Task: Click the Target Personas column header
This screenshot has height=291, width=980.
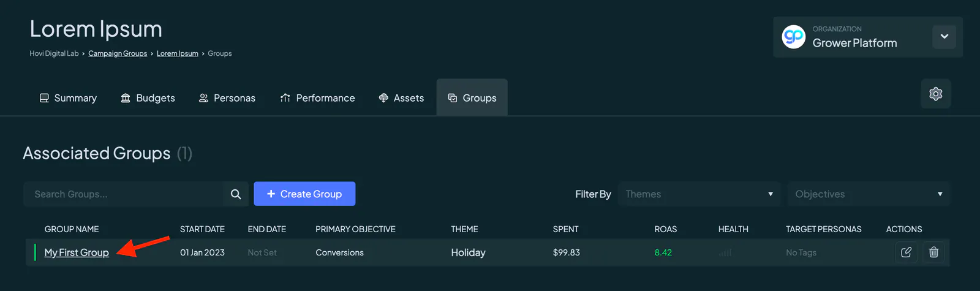Action: [x=824, y=229]
